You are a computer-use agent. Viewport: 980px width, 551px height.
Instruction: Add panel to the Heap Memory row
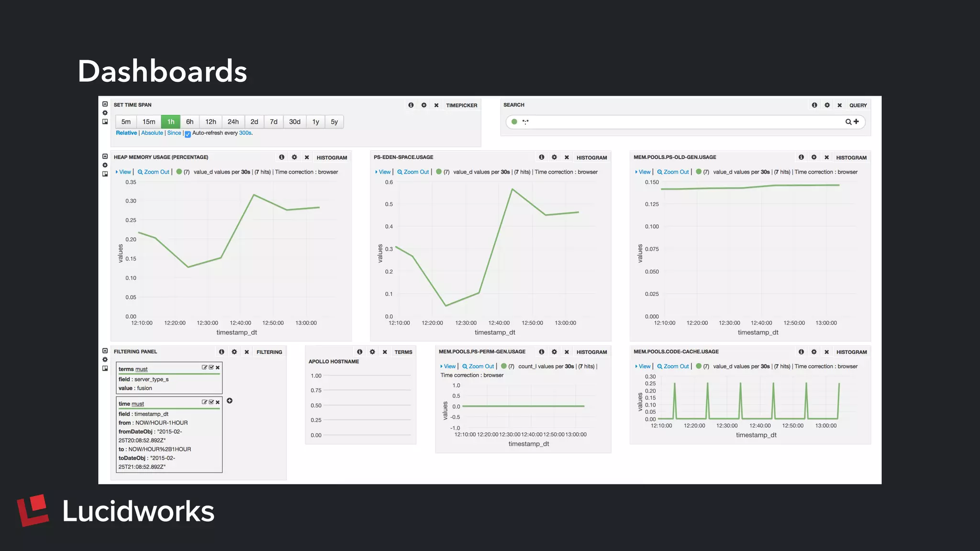point(105,174)
